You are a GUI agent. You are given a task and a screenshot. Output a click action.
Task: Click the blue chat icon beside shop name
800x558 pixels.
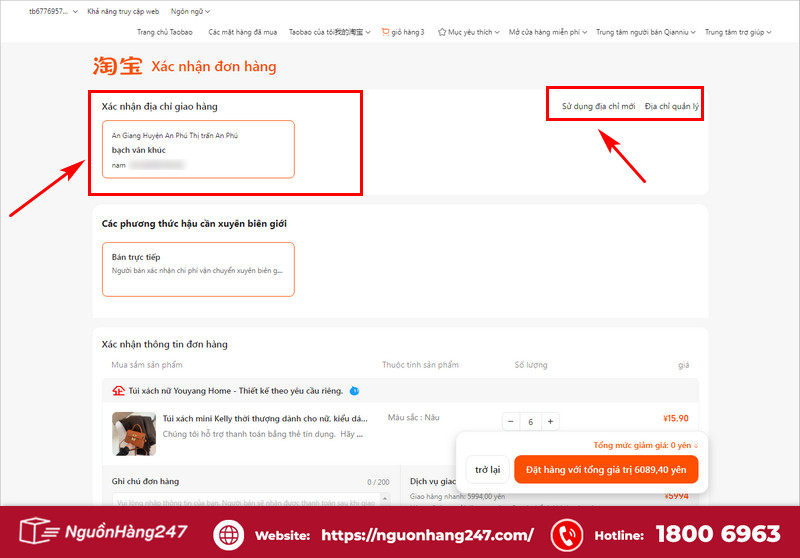pos(354,391)
